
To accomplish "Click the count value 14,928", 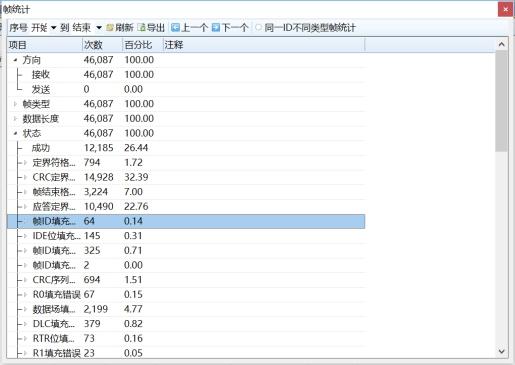I will [99, 177].
